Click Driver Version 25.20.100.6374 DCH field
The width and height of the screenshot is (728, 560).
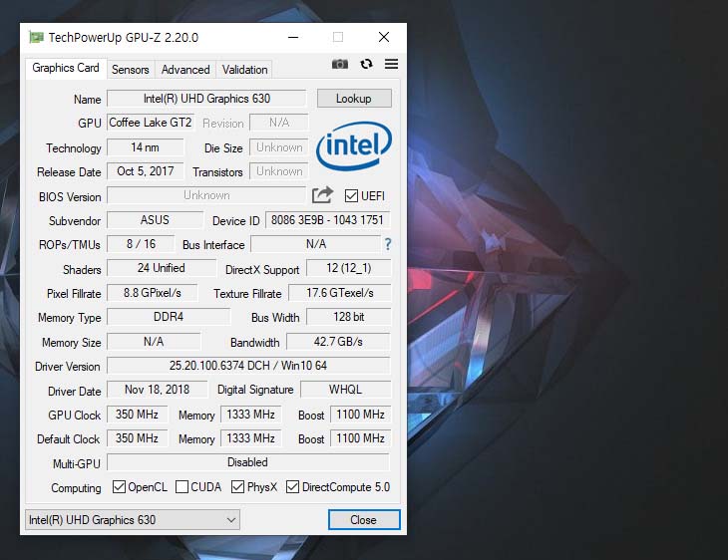click(248, 366)
